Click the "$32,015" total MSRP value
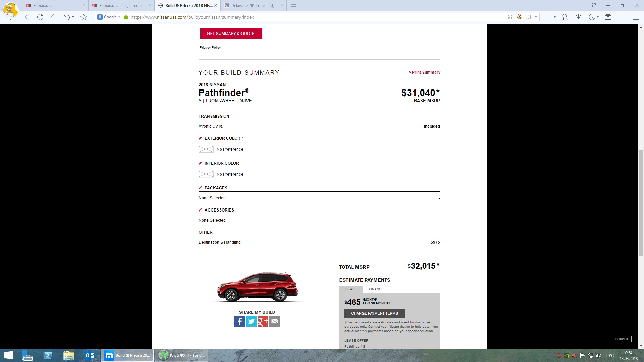This screenshot has width=644, height=362. tap(423, 266)
